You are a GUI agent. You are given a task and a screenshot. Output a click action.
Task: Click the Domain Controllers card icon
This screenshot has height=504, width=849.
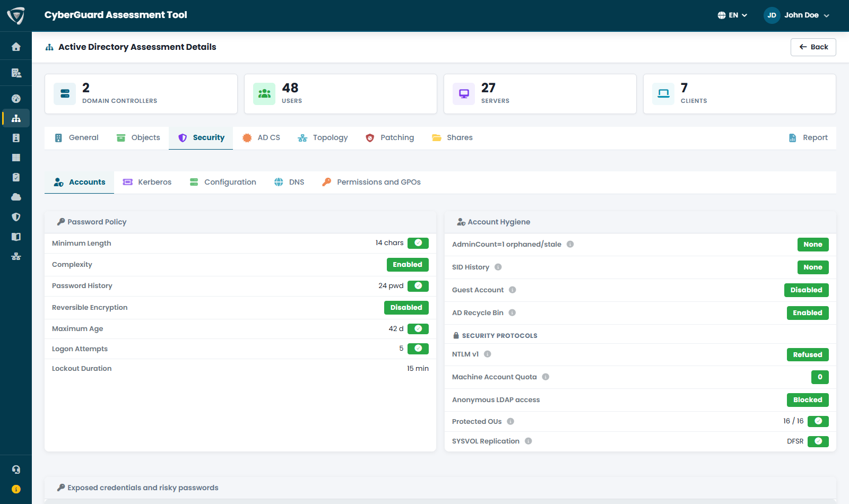[65, 94]
